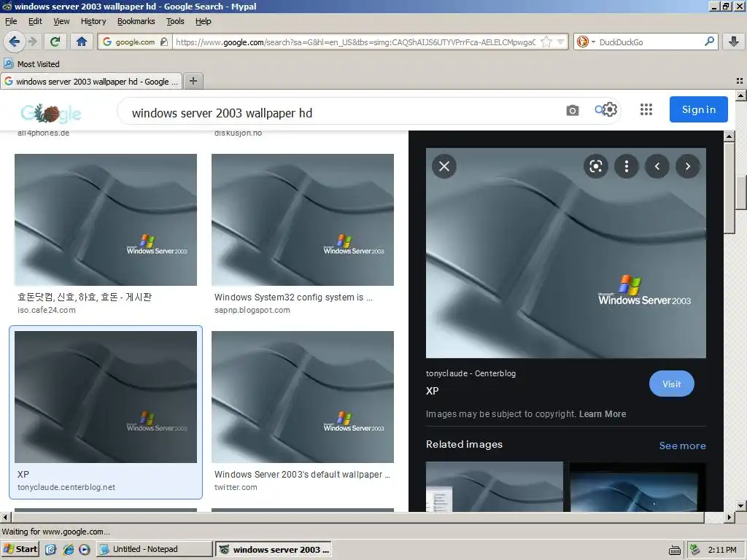
Task: Click the address bar URL field
Action: [x=355, y=42]
